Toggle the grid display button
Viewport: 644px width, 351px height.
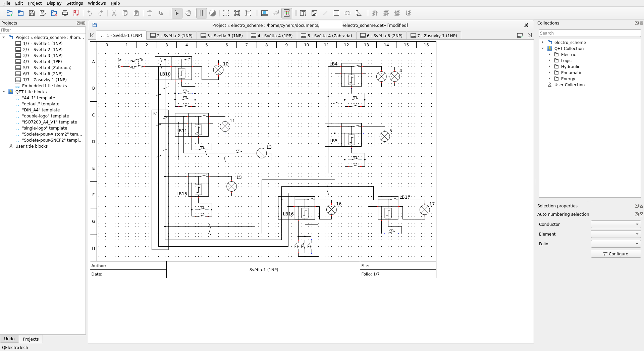[x=201, y=13]
